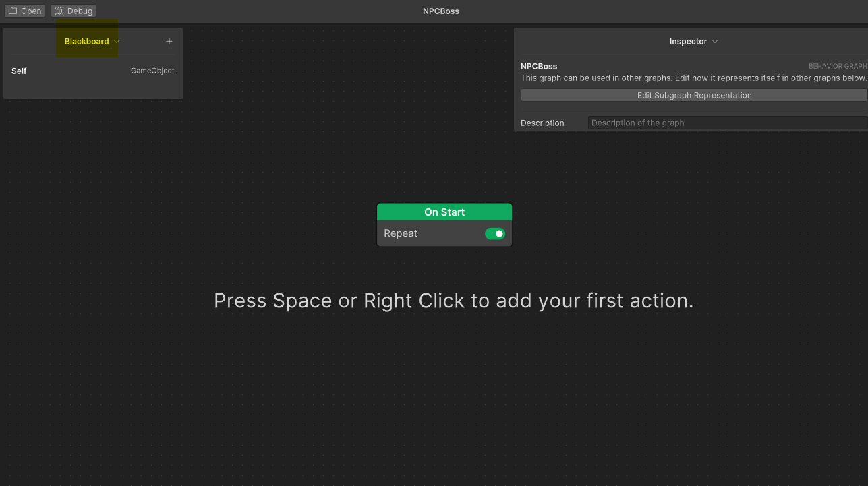Select the On Start node header
The width and height of the screenshot is (868, 486).
(x=444, y=212)
